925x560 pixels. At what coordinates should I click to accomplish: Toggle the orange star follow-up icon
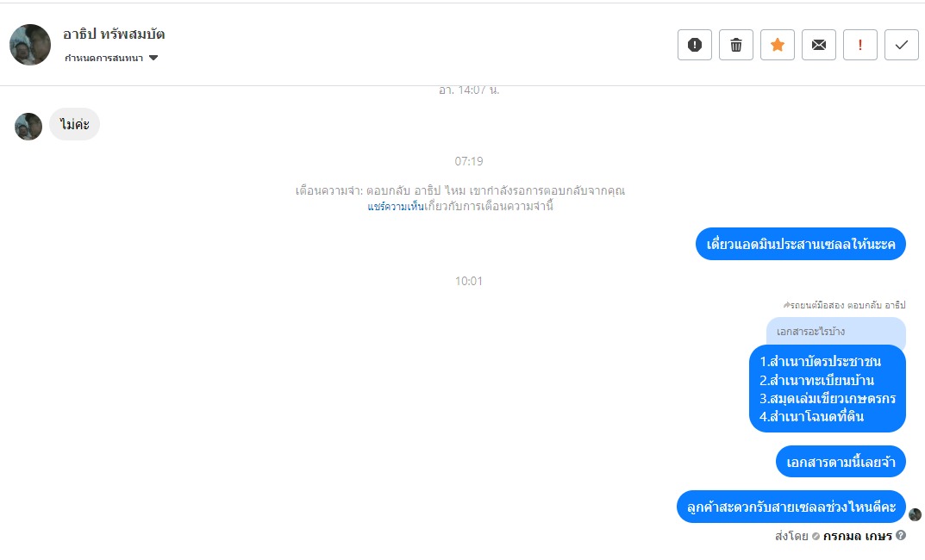pyautogui.click(x=777, y=45)
